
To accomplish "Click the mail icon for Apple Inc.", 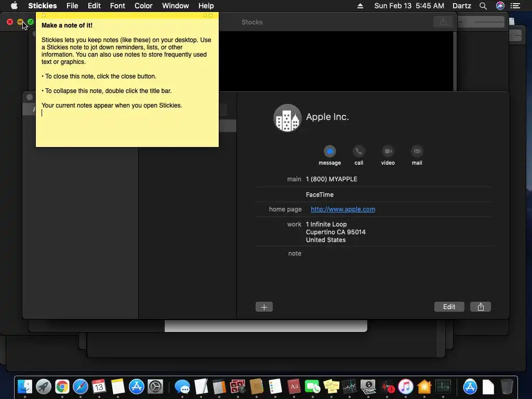I will pyautogui.click(x=417, y=151).
